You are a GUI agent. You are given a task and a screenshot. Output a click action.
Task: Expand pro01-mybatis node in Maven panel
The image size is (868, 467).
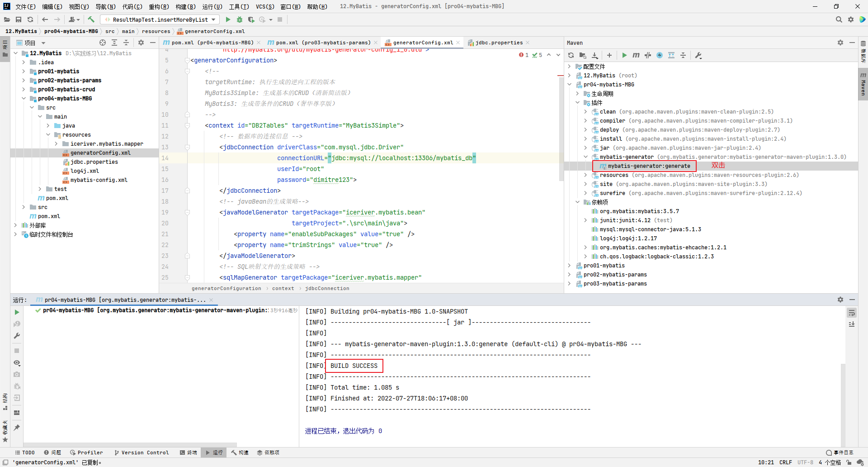(x=569, y=266)
